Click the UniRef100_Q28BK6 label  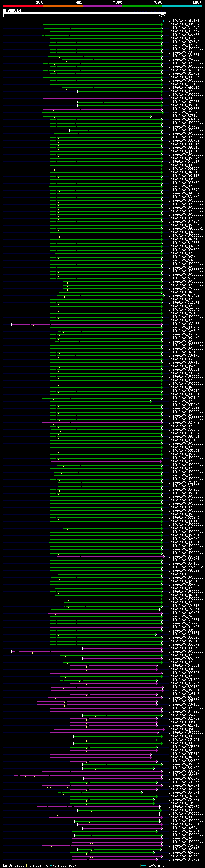point(184,426)
